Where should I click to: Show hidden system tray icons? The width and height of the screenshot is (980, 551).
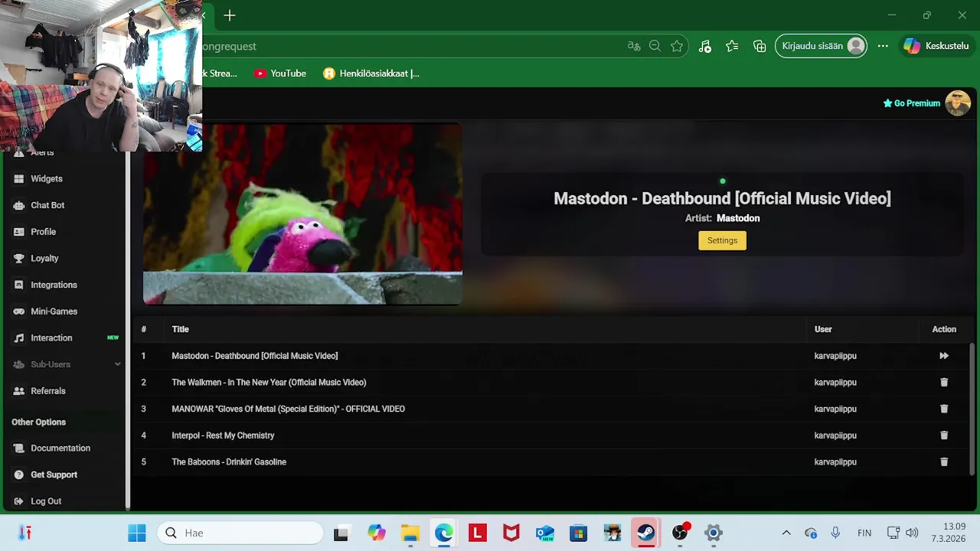pyautogui.click(x=786, y=533)
